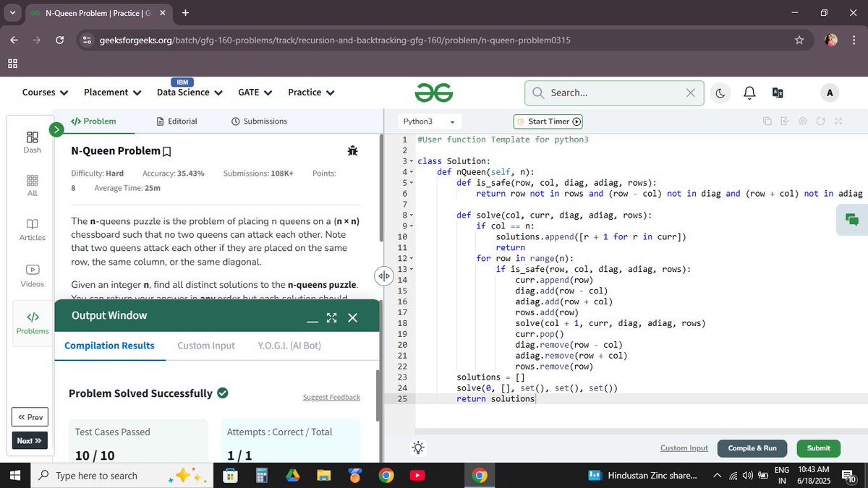Toggle dark mode with the moon icon
This screenshot has height=488, width=868.
[720, 93]
